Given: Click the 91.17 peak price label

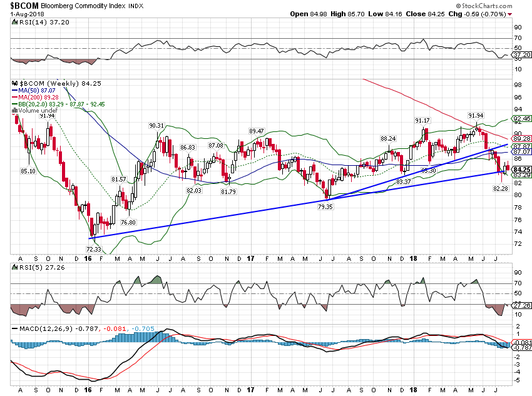Looking at the screenshot, I should 422,121.
